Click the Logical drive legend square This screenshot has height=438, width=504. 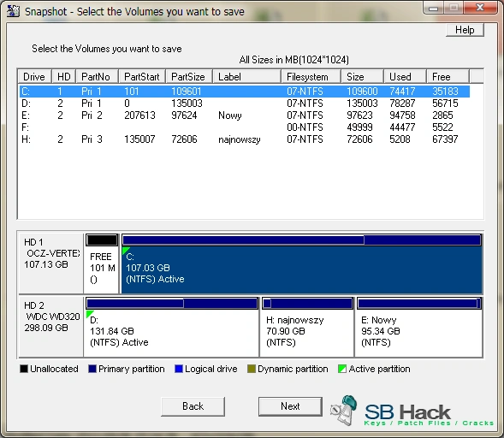pyautogui.click(x=179, y=369)
